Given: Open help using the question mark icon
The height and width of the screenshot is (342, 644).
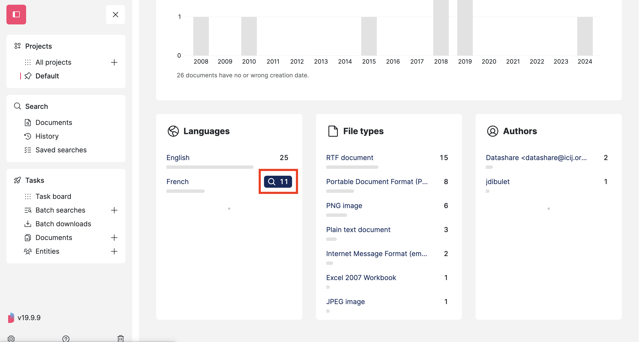Looking at the screenshot, I should (x=66, y=339).
